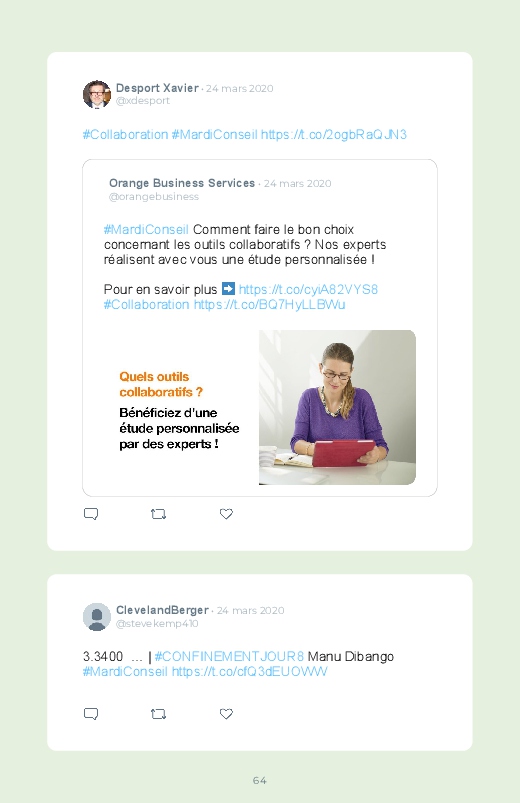Open link t.co/cyiA82VYS8

(308, 289)
